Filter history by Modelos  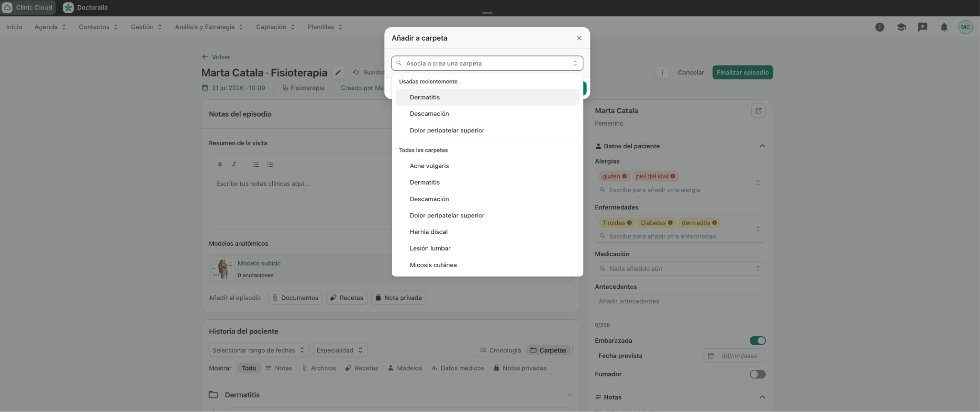click(405, 368)
